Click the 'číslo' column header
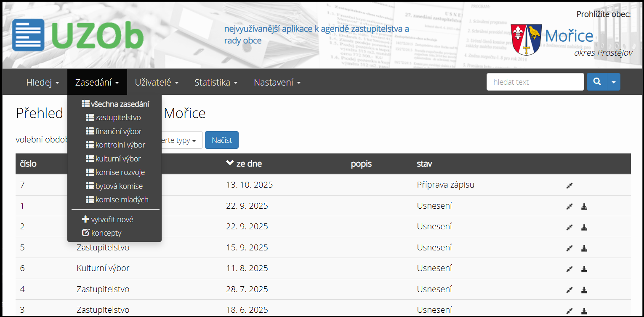The height and width of the screenshot is (317, 644). pos(28,164)
